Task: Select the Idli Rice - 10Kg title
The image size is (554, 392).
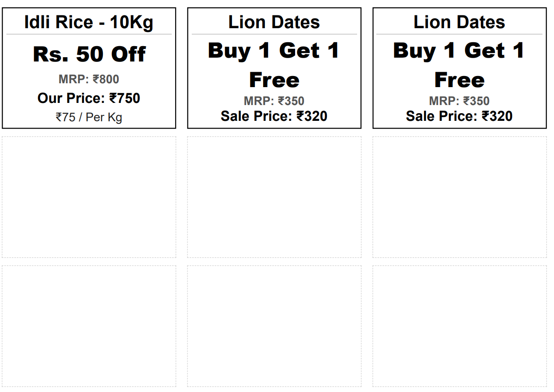Action: click(89, 22)
